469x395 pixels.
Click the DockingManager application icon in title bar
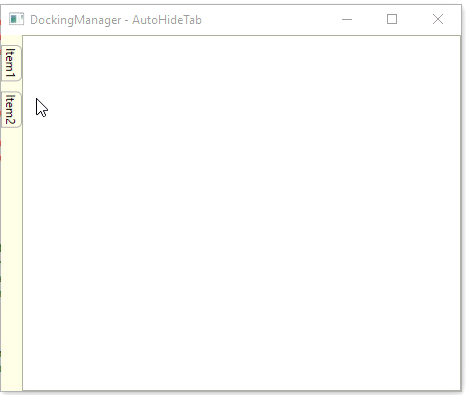[x=16, y=19]
